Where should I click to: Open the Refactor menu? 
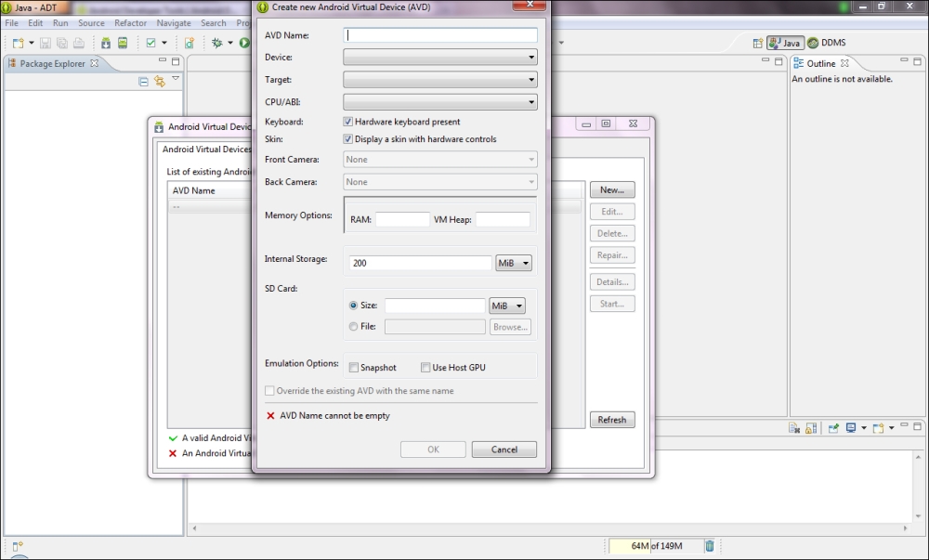[130, 23]
